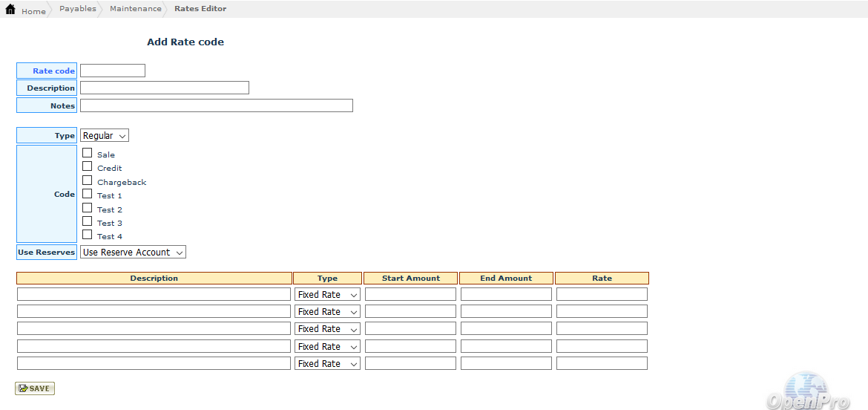Go to Payables in breadcrumb

click(x=78, y=9)
